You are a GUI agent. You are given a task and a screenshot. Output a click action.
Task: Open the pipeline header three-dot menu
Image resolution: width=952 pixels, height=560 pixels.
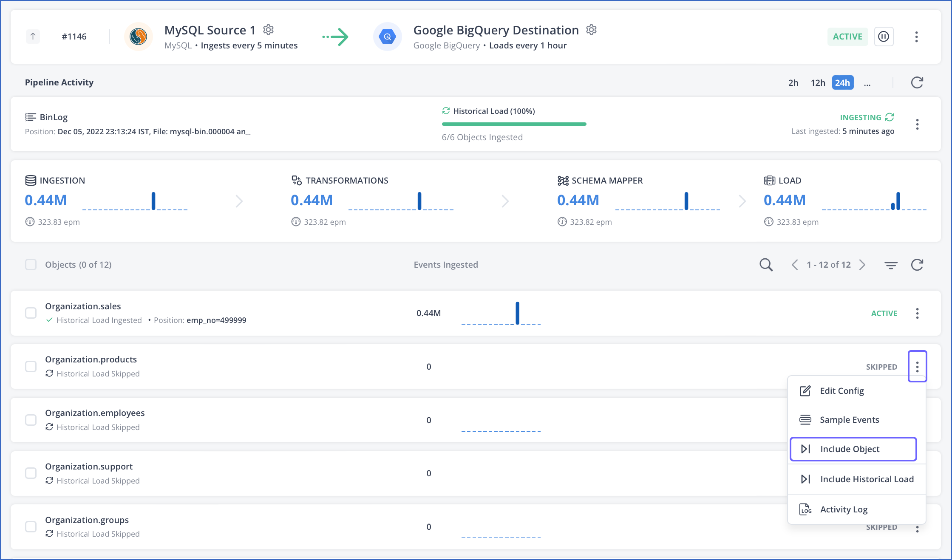pyautogui.click(x=916, y=37)
